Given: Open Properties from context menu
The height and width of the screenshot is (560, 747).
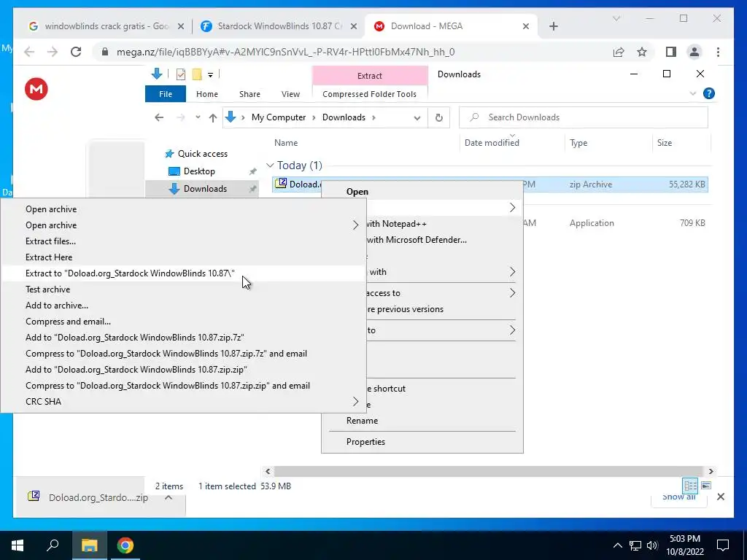Looking at the screenshot, I should [x=422, y=442].
